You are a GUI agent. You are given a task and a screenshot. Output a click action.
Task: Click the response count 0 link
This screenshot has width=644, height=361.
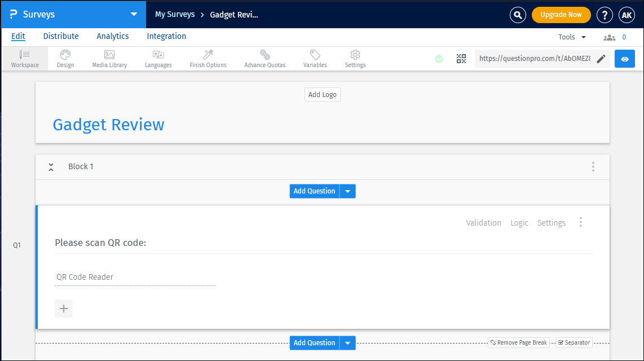click(x=624, y=37)
